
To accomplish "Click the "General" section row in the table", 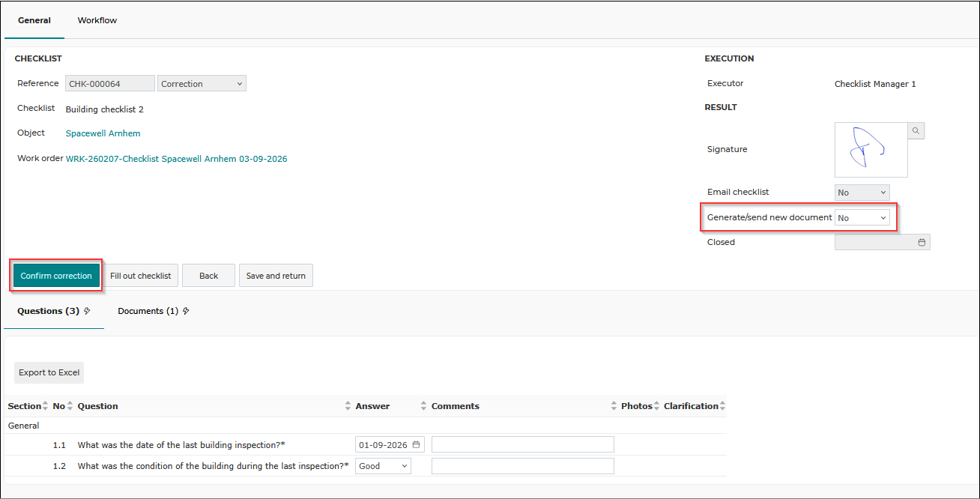I will (365, 426).
